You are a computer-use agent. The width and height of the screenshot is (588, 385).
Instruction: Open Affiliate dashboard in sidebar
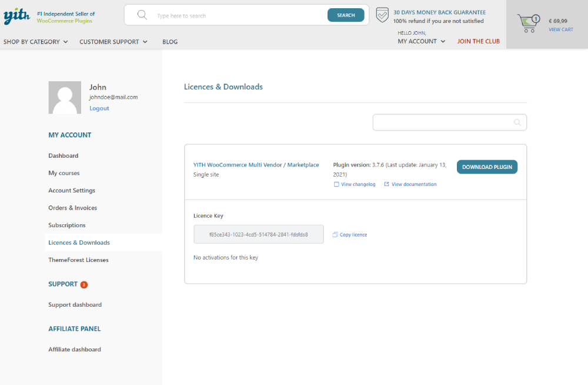[x=75, y=349]
